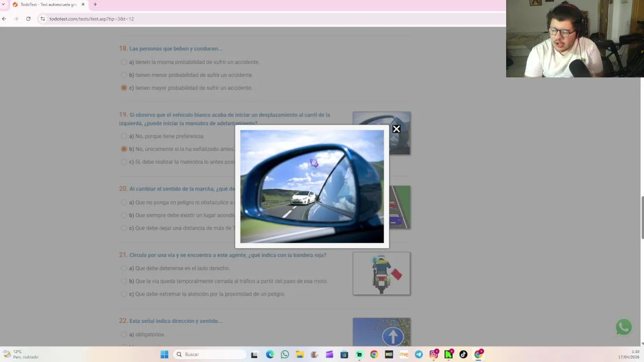Select 'obligatorios' option for question 22
The image size is (644, 362).
(124, 334)
